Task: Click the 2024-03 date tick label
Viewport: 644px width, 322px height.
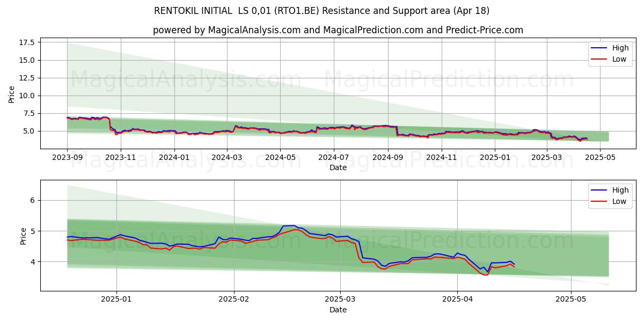Action: (226, 157)
